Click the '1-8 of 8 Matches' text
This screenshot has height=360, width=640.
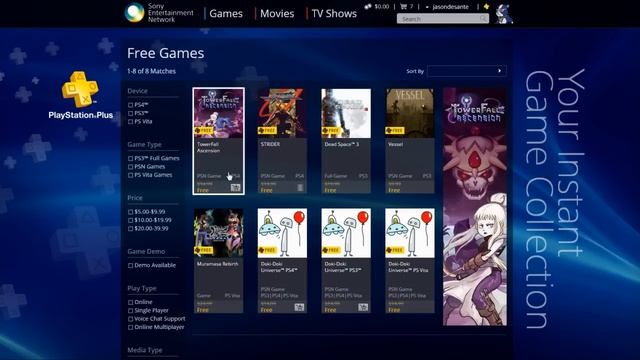pyautogui.click(x=151, y=71)
